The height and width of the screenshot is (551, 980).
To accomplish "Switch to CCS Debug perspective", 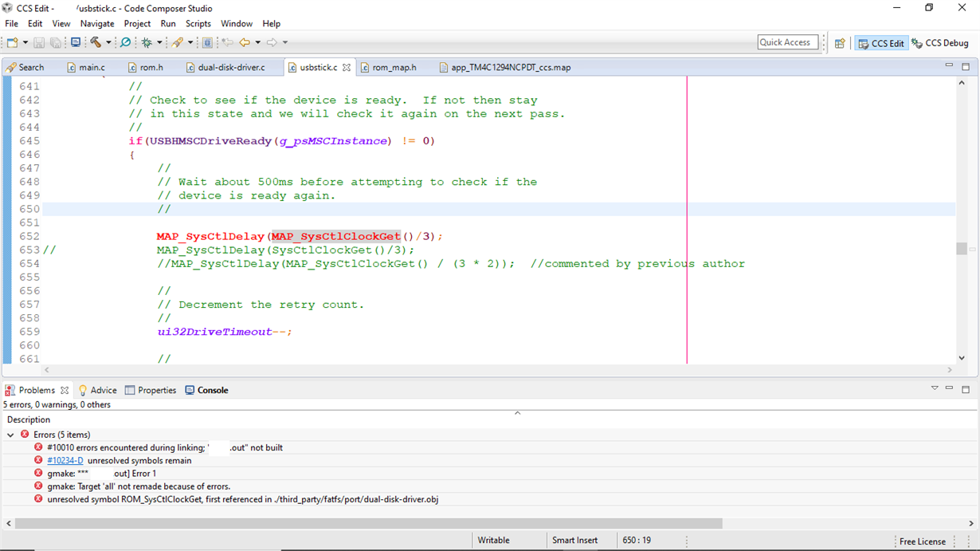I will (940, 43).
